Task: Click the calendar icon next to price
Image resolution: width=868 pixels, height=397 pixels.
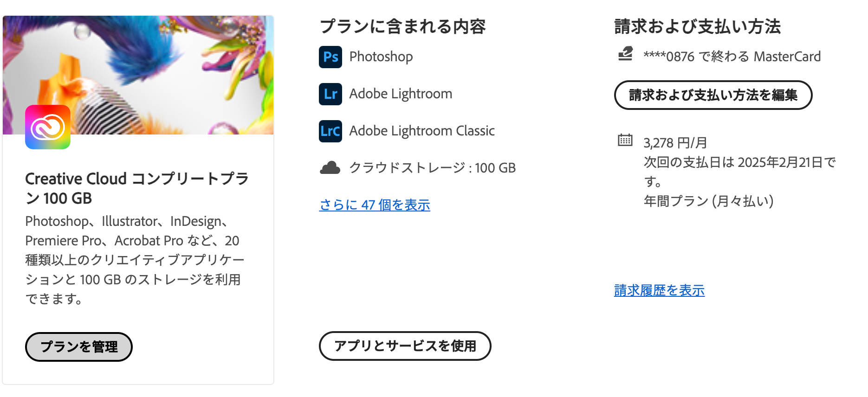Action: click(625, 140)
